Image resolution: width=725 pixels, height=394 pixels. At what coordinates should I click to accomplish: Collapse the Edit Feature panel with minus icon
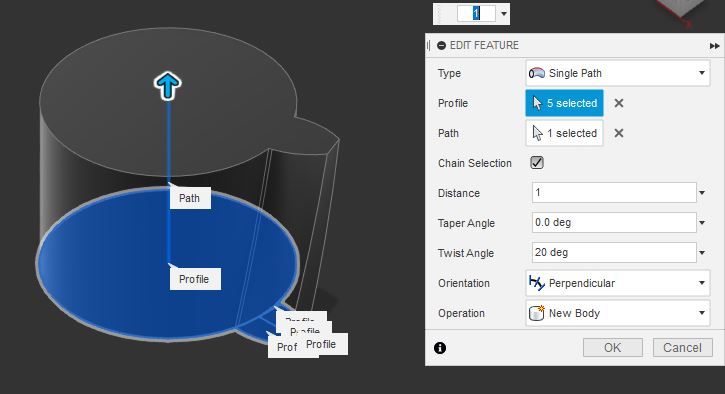pyautogui.click(x=442, y=45)
